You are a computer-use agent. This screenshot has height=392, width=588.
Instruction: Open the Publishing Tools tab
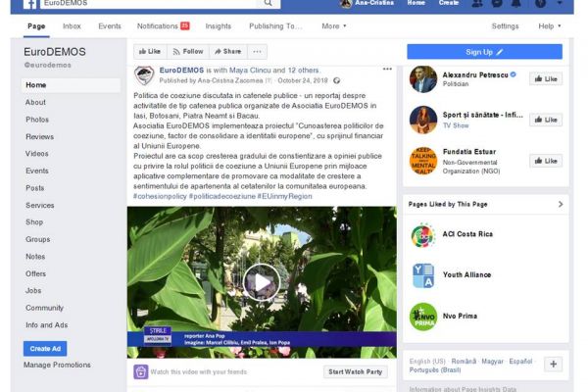tap(274, 26)
